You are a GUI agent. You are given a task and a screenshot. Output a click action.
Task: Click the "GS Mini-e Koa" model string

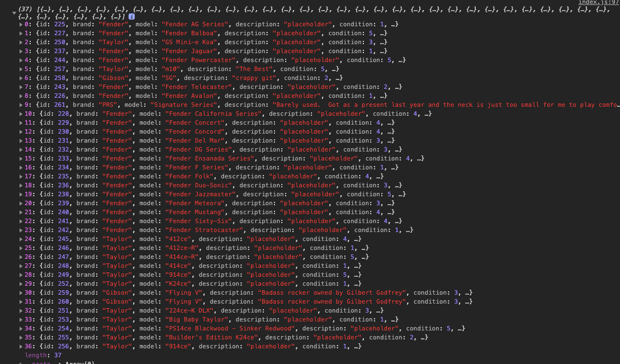pyautogui.click(x=190, y=42)
